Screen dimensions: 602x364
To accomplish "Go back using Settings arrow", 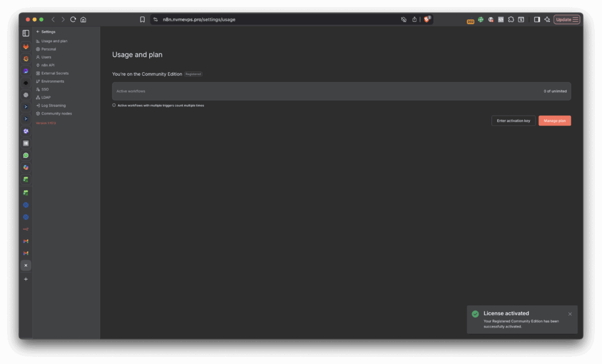I will [x=38, y=32].
